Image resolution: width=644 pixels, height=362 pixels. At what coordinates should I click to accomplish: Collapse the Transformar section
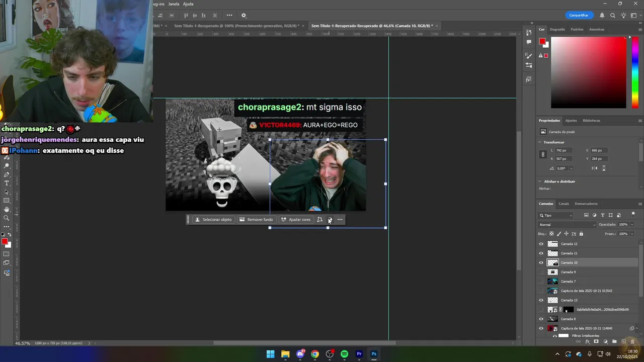tap(540, 142)
